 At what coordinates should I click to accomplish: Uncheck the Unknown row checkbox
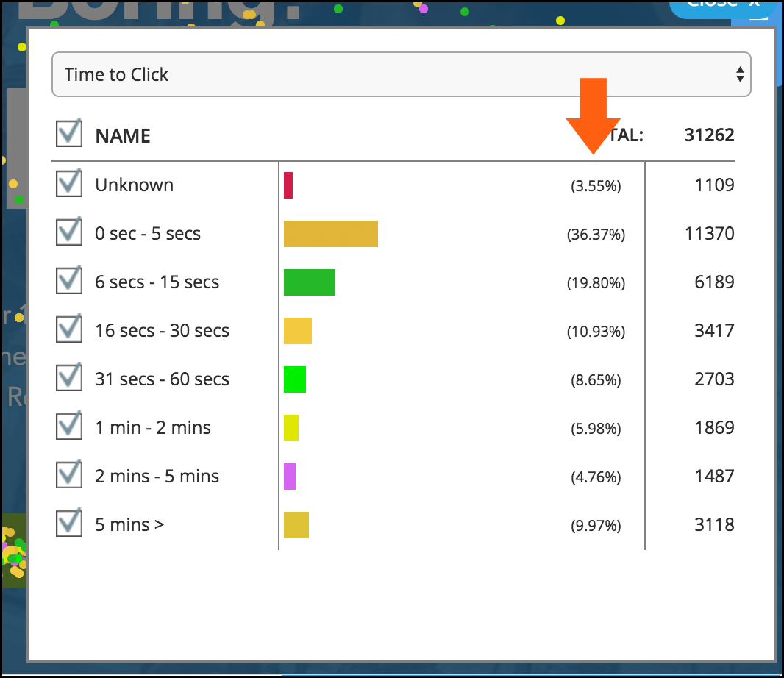click(69, 184)
